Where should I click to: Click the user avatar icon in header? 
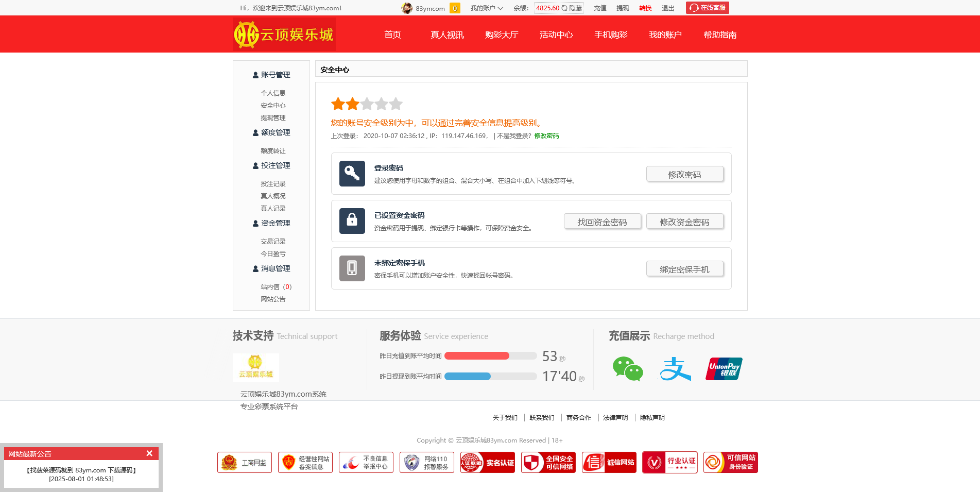407,8
